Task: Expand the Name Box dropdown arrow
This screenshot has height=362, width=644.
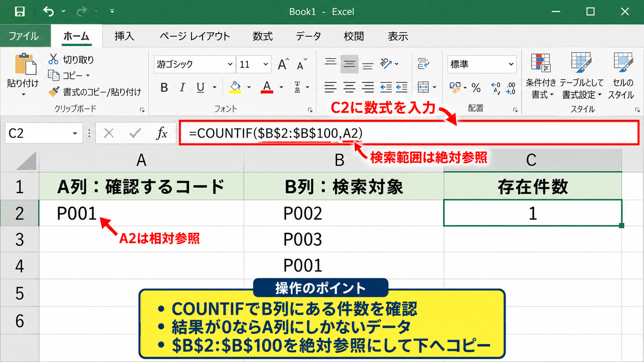Action: coord(75,133)
